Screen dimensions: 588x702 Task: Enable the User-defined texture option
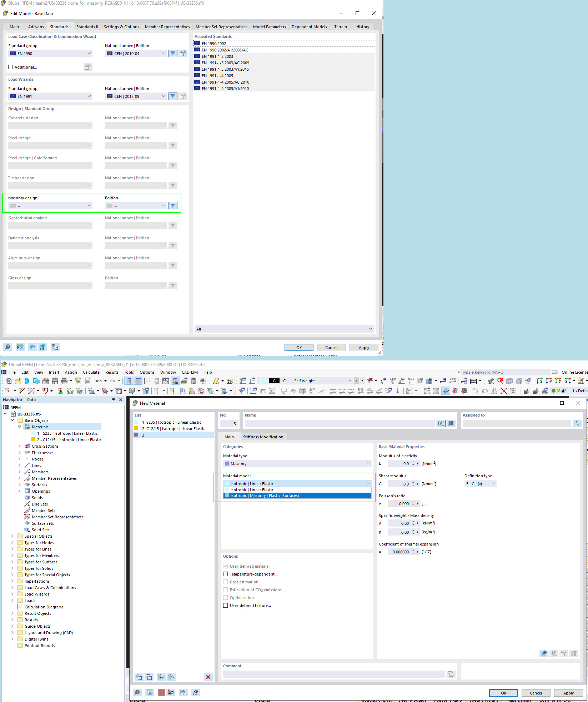click(226, 605)
